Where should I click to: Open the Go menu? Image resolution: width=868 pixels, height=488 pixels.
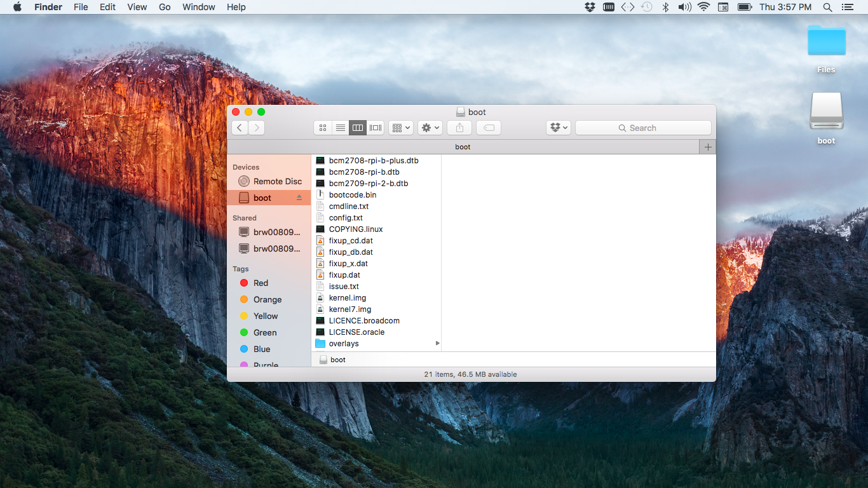165,7
